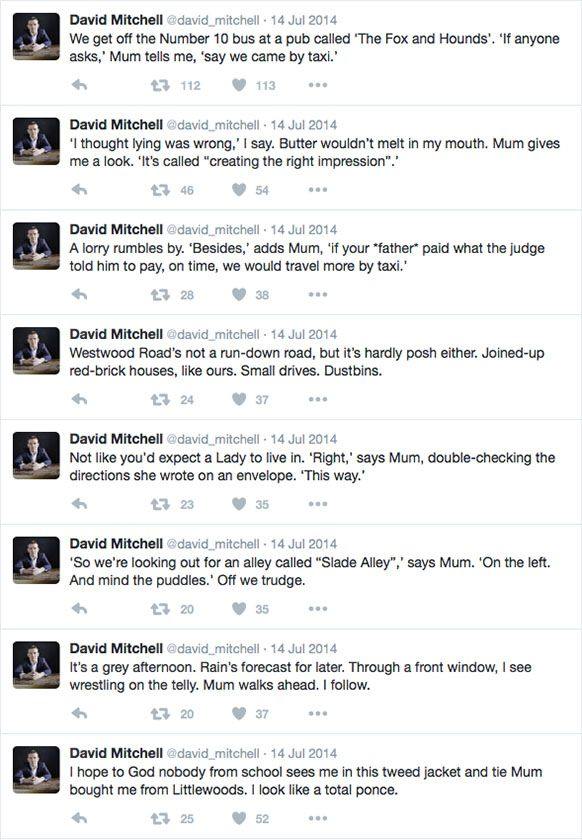
Task: Reply to the Slade Alley tweet
Action: tap(79, 609)
